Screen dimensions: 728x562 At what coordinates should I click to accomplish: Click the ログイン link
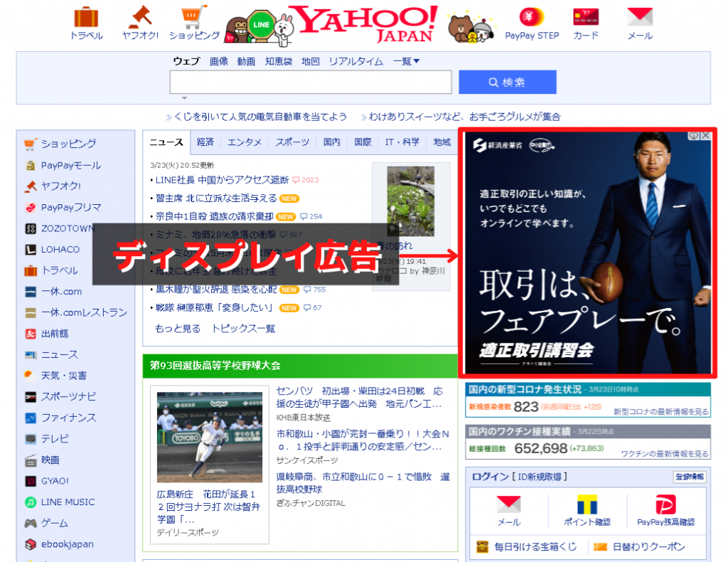(491, 477)
